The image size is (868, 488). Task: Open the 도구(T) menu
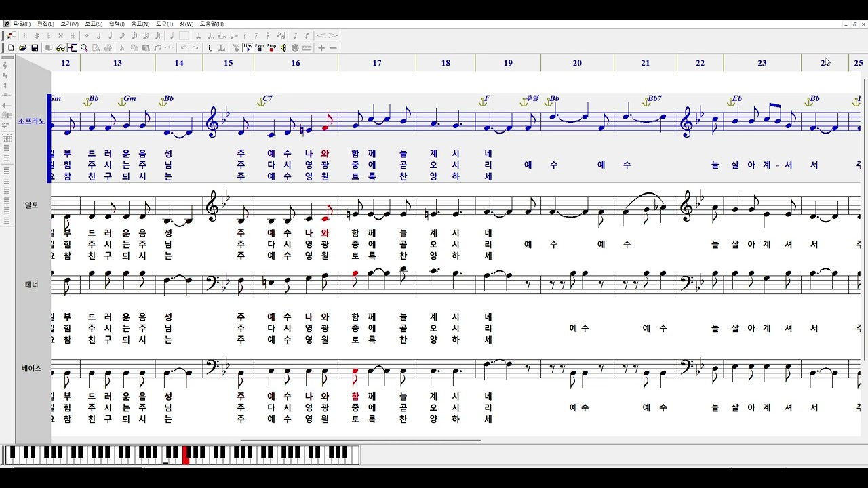pos(164,24)
